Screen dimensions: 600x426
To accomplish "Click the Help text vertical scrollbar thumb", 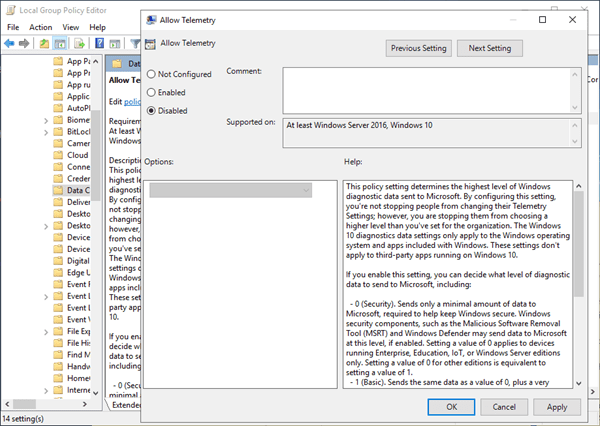I will click(579, 244).
